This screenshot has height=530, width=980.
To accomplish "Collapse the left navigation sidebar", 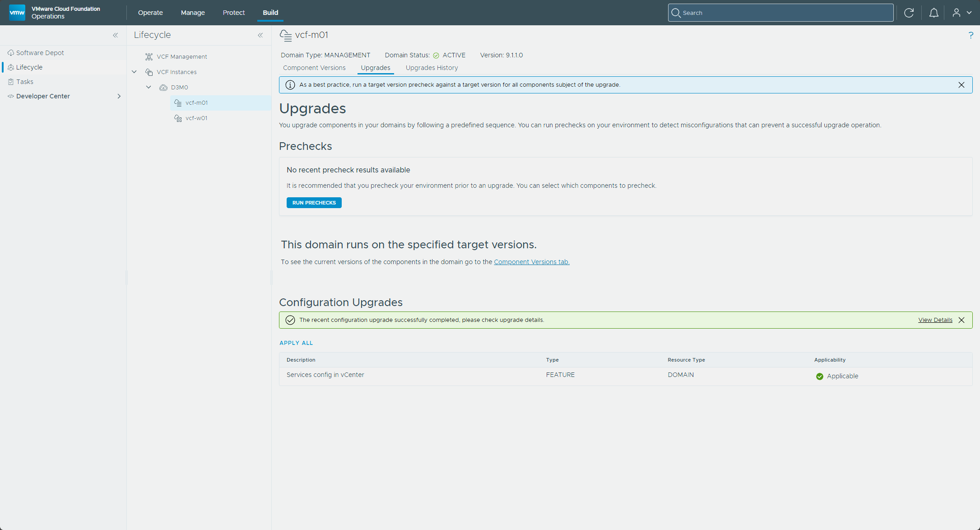I will tap(116, 35).
